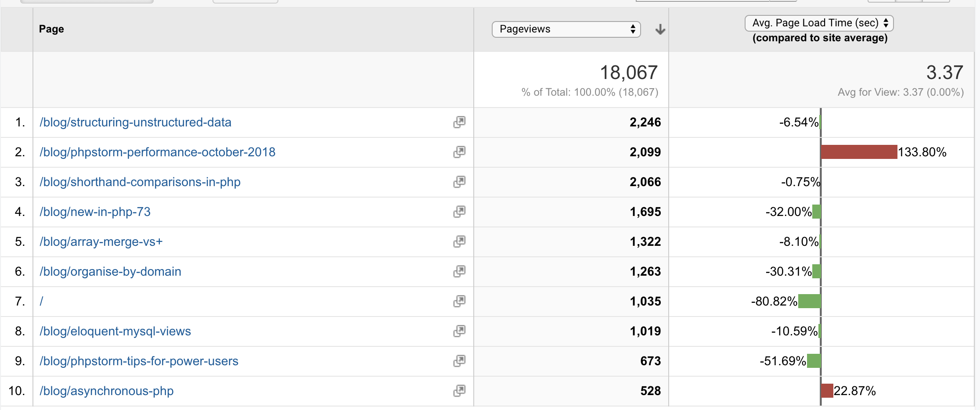Open new-in-php-73 page via popout icon

click(459, 212)
